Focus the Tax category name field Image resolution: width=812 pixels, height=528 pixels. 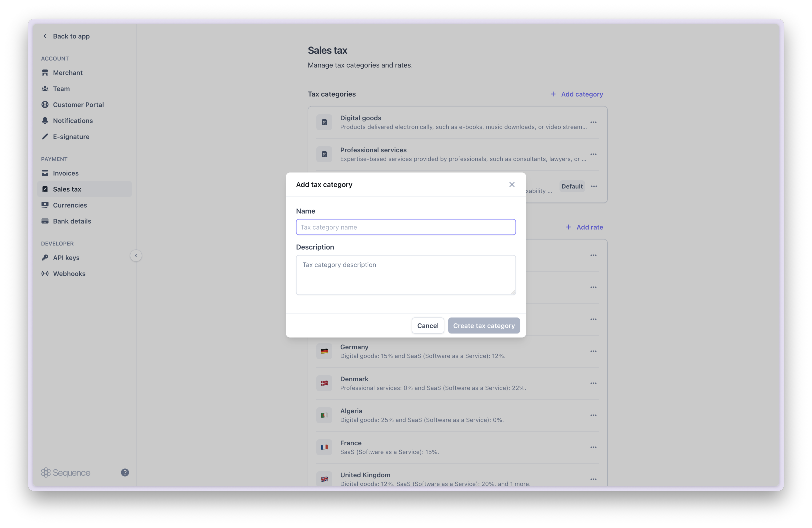pos(405,227)
